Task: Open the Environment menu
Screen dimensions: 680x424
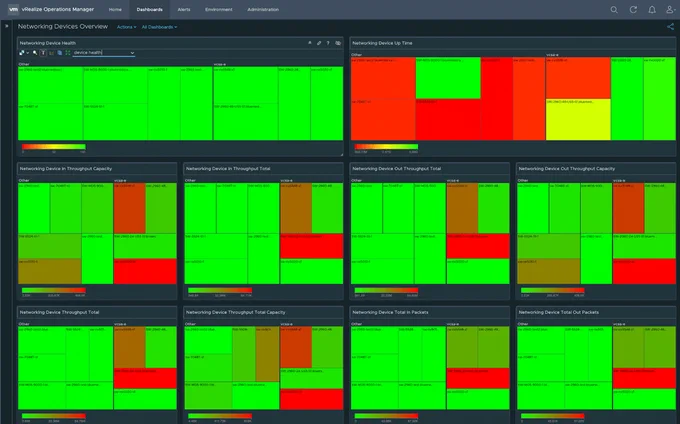Action: click(x=219, y=10)
